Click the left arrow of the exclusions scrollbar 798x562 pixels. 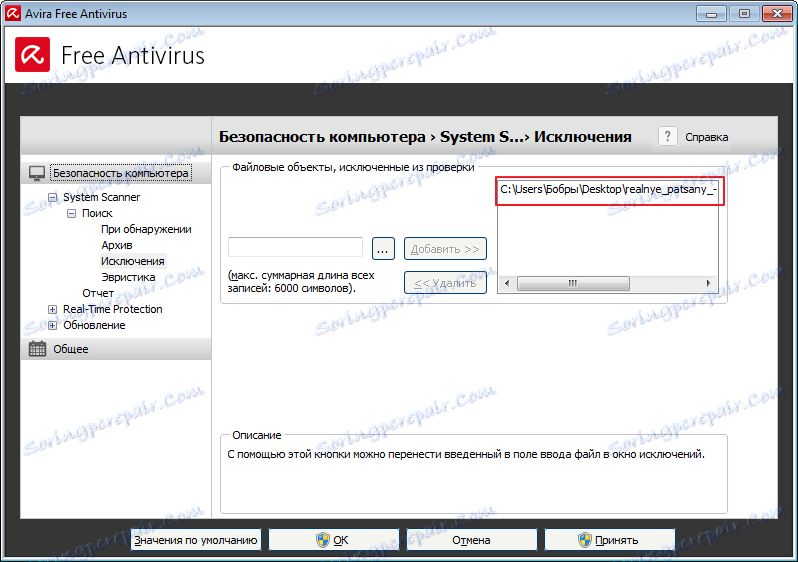coord(506,283)
